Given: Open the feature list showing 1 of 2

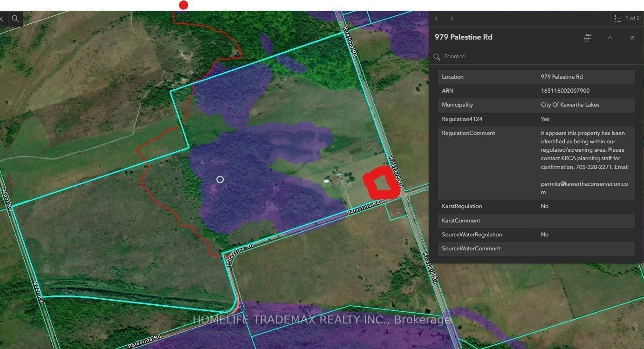Looking at the screenshot, I should (627, 19).
